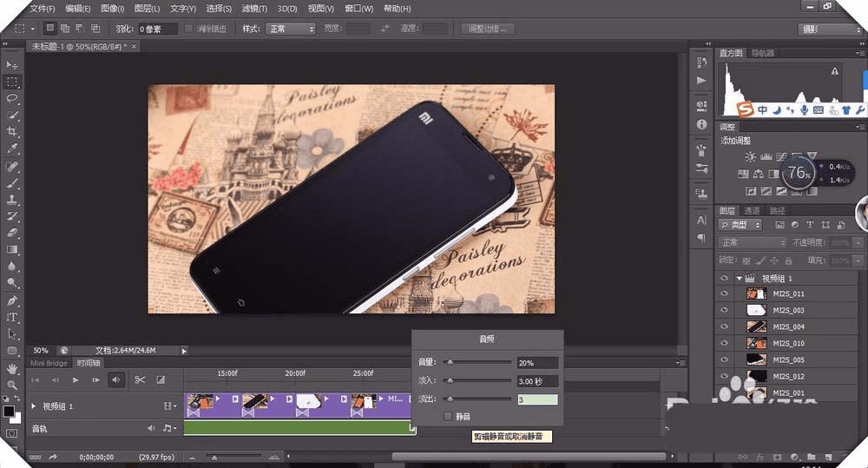The image size is (868, 468).
Task: Hide the MI2S_011 layer
Action: point(724,293)
